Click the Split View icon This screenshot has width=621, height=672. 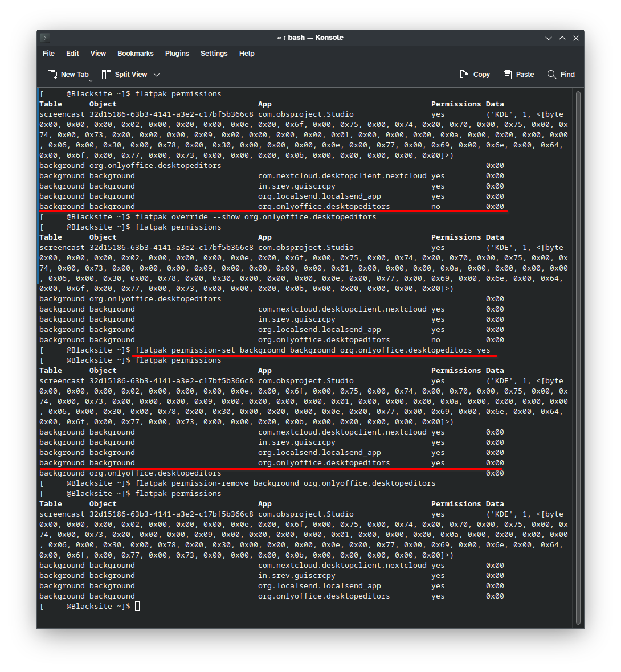tap(107, 75)
